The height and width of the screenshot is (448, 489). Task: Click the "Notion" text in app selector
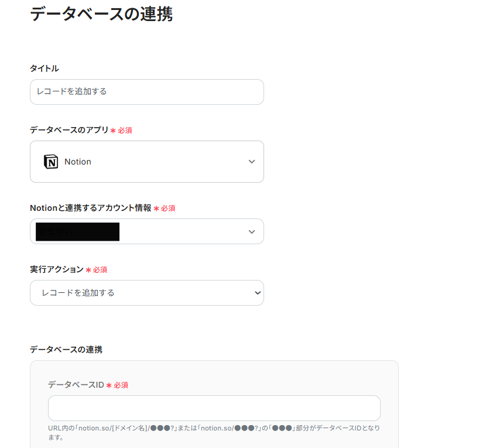(x=78, y=162)
